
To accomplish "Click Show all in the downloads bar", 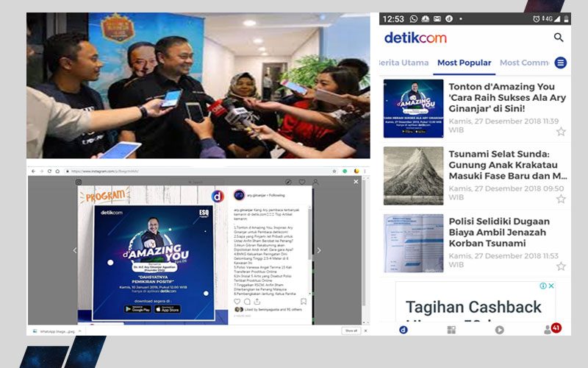I will pyautogui.click(x=351, y=330).
